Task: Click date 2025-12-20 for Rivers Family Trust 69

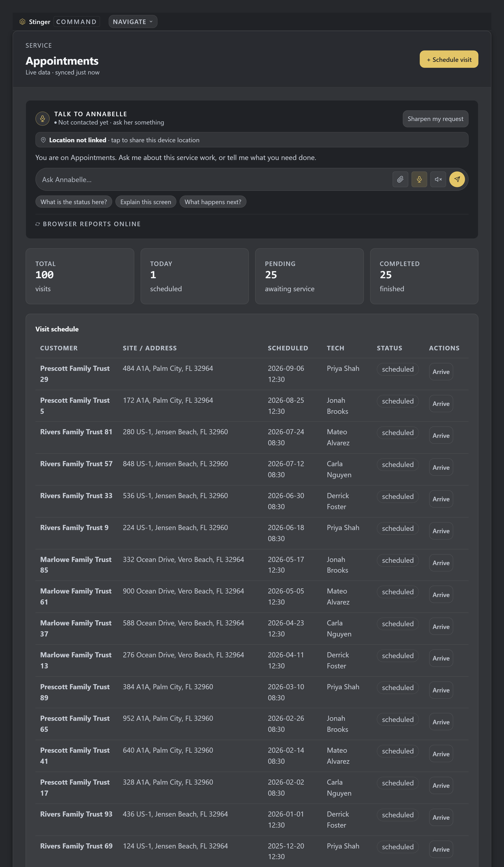Action: [x=286, y=846]
